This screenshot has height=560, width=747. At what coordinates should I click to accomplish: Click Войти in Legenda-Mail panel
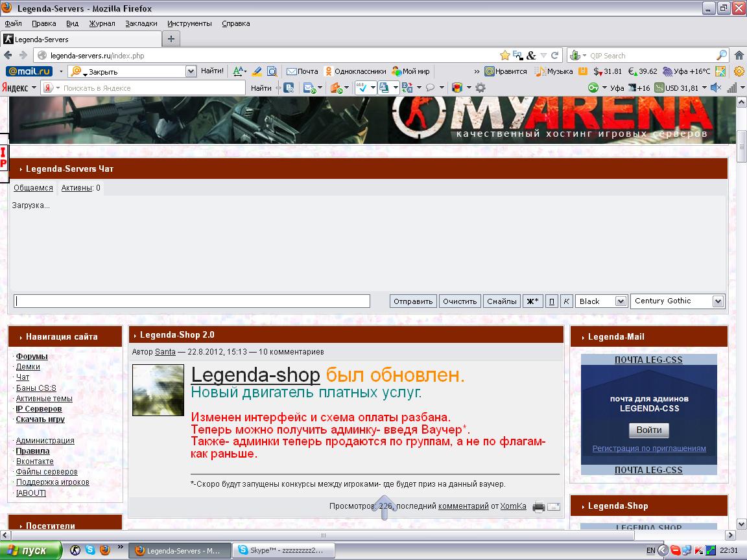[649, 430]
